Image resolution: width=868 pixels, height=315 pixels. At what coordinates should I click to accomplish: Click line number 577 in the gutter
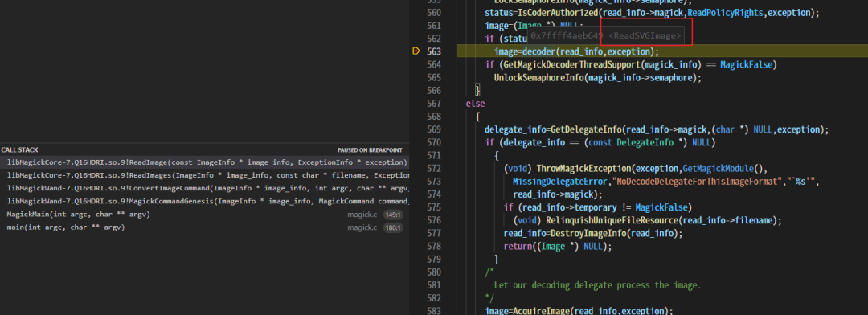[x=434, y=233]
